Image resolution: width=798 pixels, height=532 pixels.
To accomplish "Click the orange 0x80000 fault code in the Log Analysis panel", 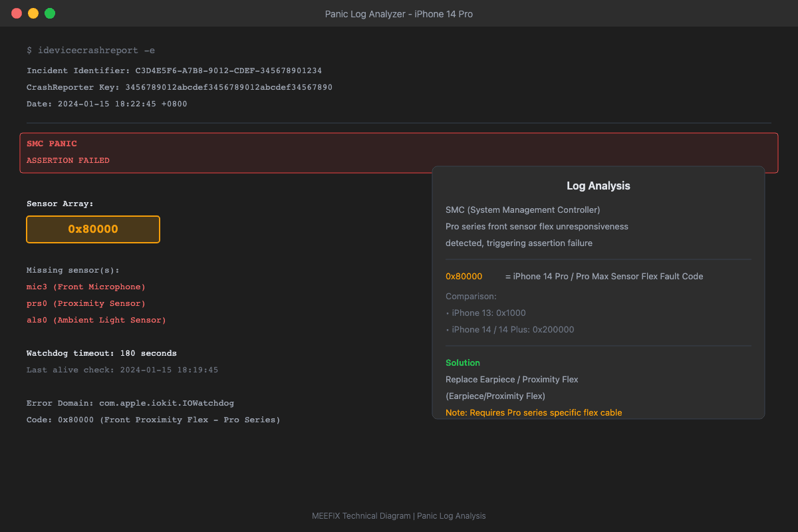I will [464, 276].
